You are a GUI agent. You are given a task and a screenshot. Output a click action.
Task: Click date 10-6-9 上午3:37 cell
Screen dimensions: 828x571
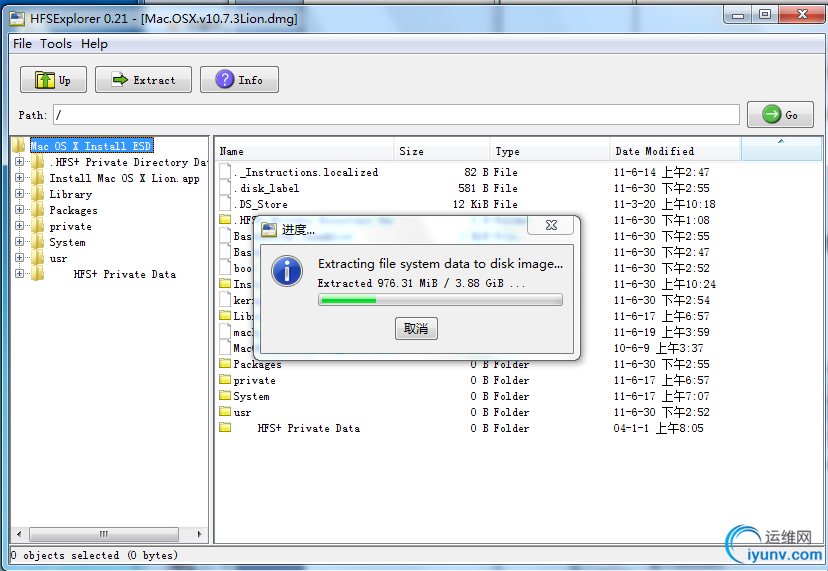(x=658, y=349)
